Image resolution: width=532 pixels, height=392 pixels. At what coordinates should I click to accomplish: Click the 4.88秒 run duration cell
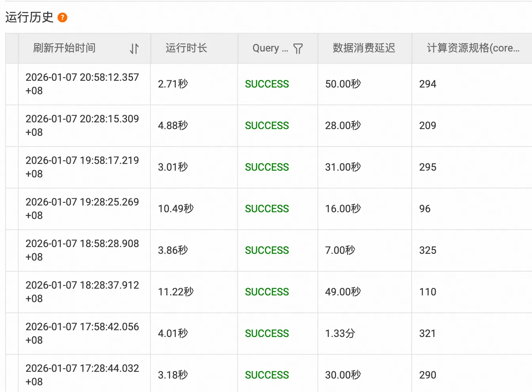click(173, 126)
